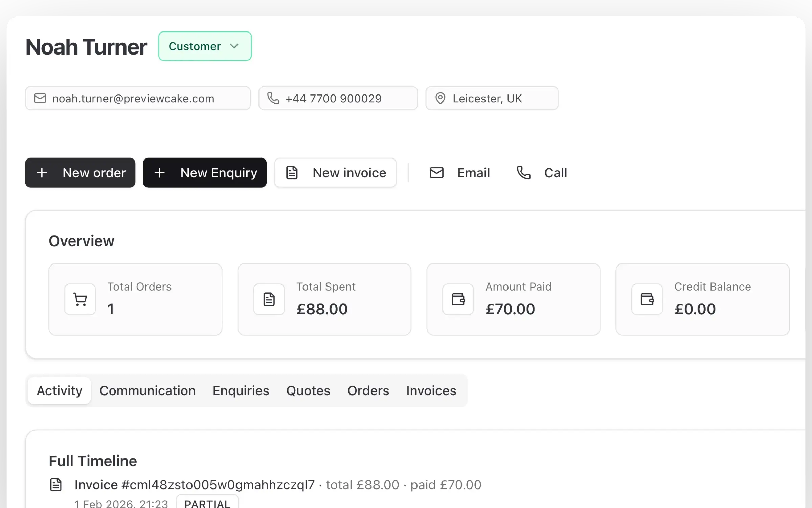Click the Email action link
Screen dimensions: 812x508
point(459,173)
